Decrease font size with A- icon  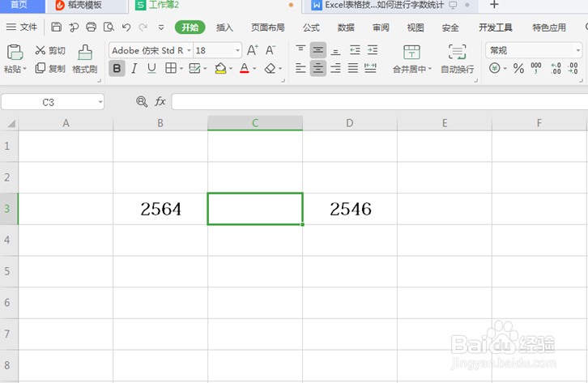click(271, 50)
